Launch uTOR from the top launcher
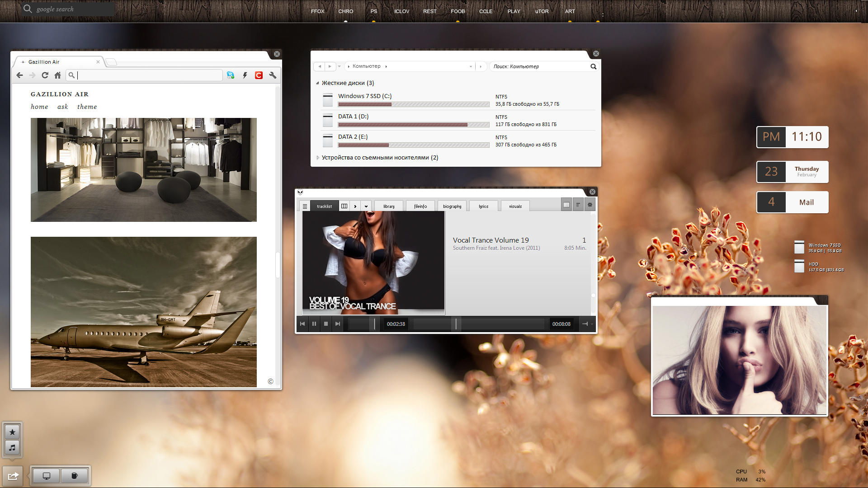This screenshot has height=488, width=868. pyautogui.click(x=542, y=11)
